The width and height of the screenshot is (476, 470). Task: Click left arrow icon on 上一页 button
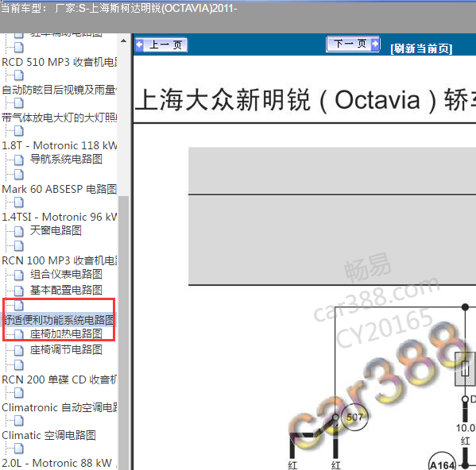tap(139, 45)
